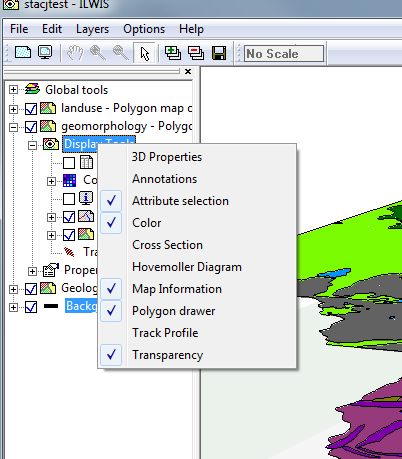Image resolution: width=402 pixels, height=459 pixels.
Task: Select the Pan hand tool
Action: (75, 53)
